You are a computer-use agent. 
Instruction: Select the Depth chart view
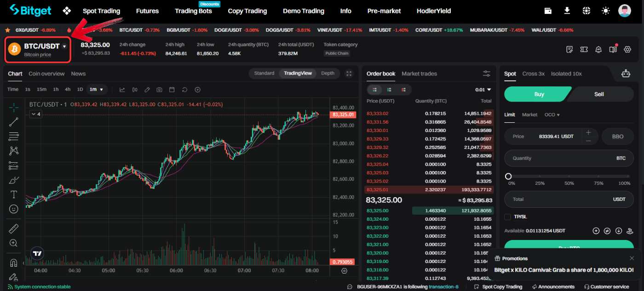coord(328,74)
